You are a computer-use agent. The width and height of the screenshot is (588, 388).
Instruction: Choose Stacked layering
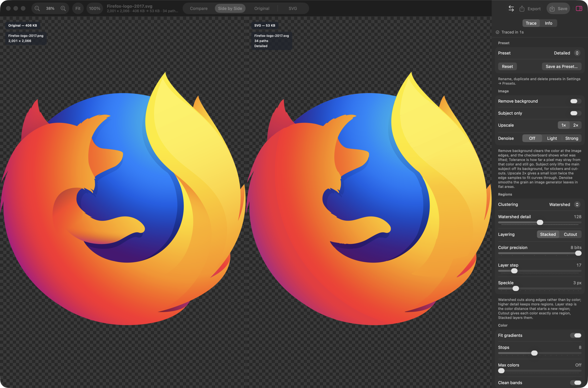(548, 234)
